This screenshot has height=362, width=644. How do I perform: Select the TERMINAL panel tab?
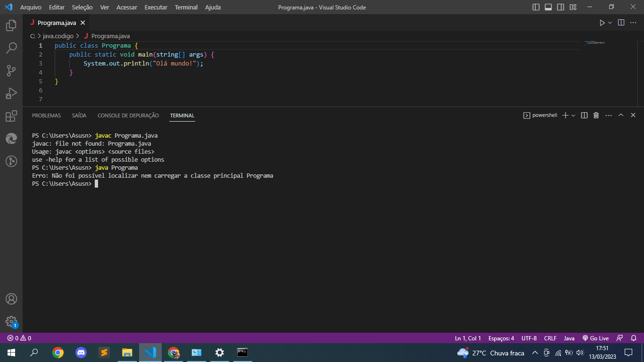tap(182, 115)
